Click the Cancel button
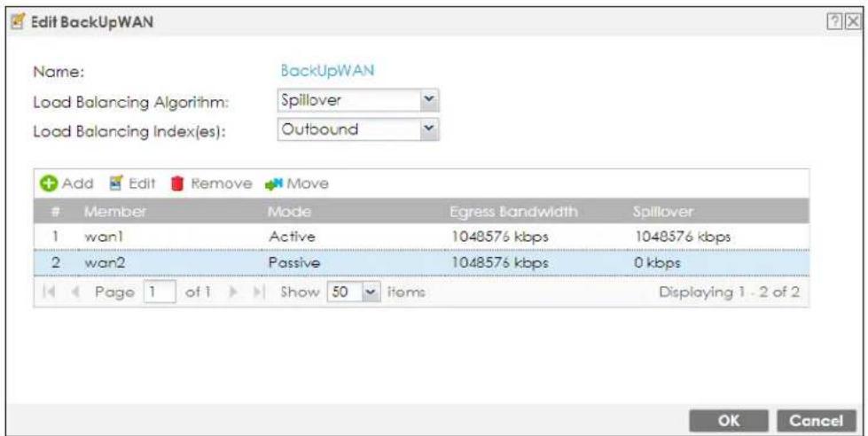Viewport: 868px width, 436px height. (x=816, y=421)
